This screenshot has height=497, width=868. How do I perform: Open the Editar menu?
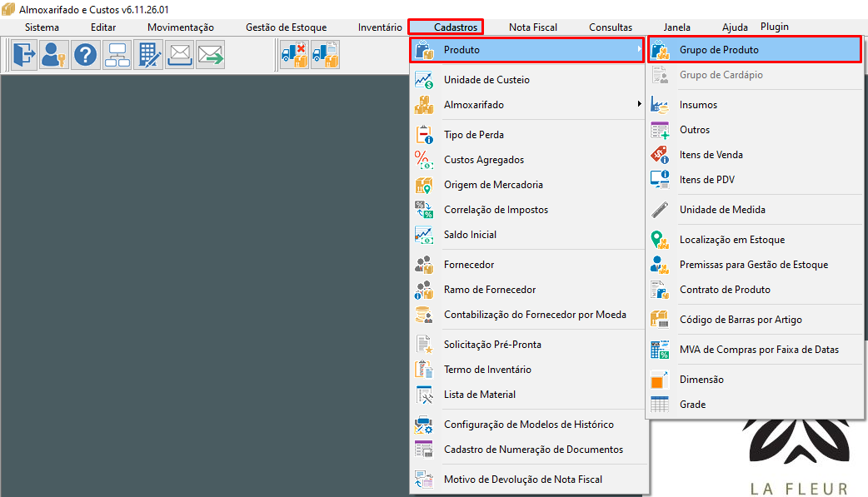coord(103,27)
